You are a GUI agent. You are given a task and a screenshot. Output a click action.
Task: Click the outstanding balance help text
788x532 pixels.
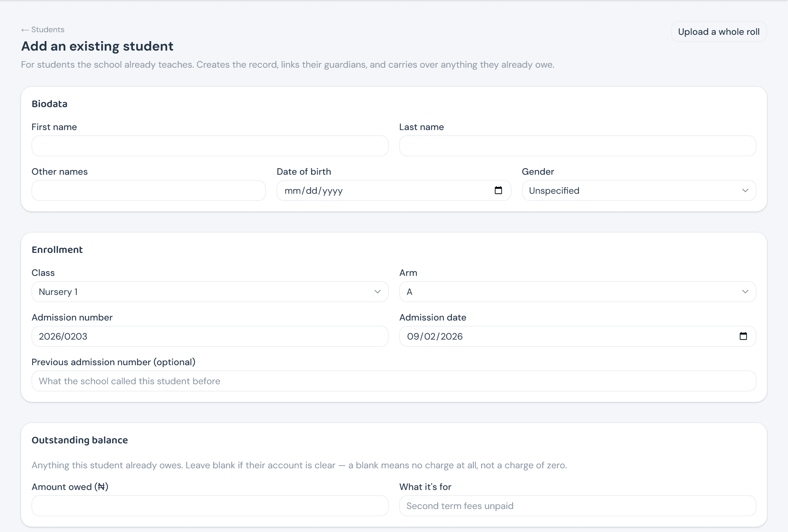click(299, 465)
